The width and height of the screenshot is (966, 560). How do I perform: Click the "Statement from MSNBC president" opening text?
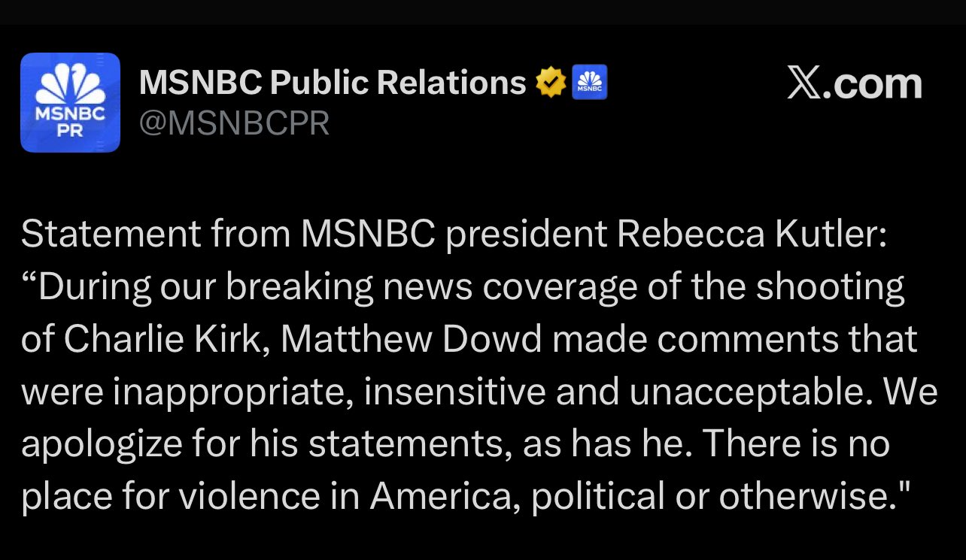pos(228,235)
